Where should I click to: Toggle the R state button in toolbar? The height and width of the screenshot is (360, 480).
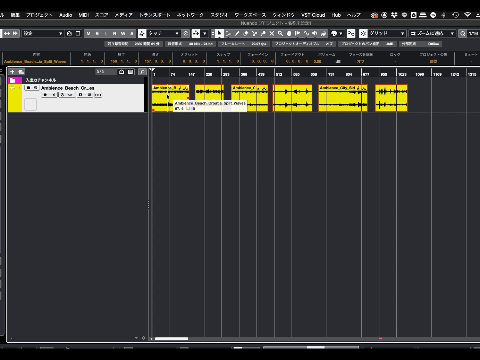point(114,33)
